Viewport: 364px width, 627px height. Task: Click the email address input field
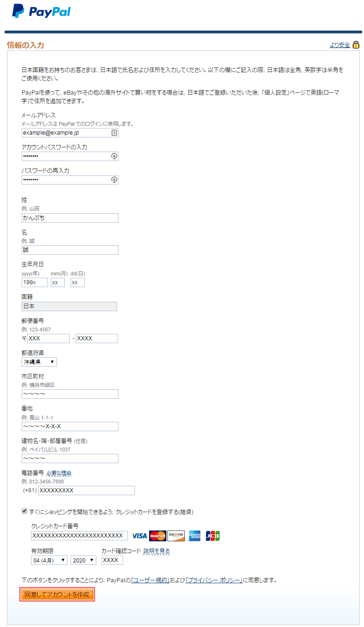tap(70, 133)
